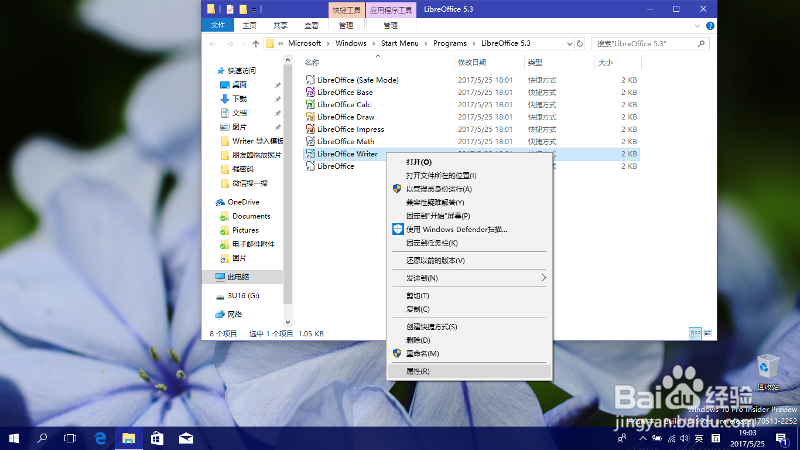The height and width of the screenshot is (450, 800).
Task: Click the Explorer help question-mark icon
Action: 710,26
